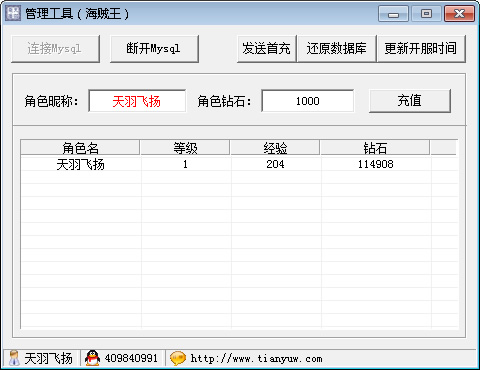Recharge with the 充值 button
The width and height of the screenshot is (480, 370).
pyautogui.click(x=410, y=101)
